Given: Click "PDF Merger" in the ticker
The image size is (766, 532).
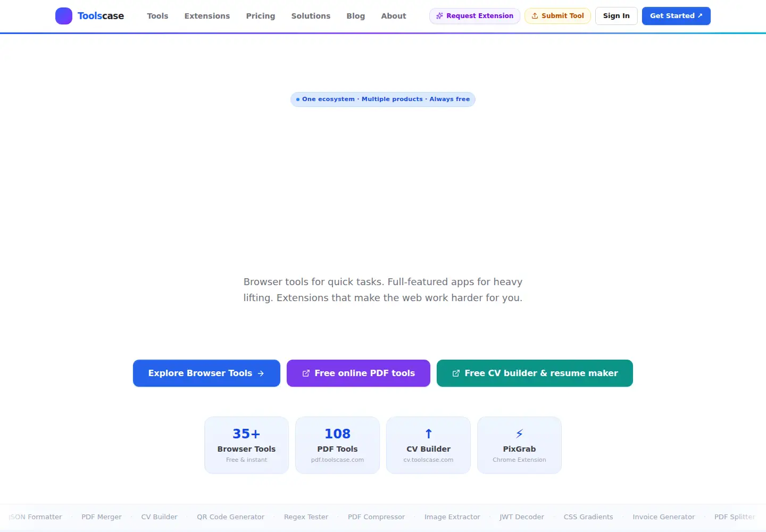Looking at the screenshot, I should [x=102, y=517].
